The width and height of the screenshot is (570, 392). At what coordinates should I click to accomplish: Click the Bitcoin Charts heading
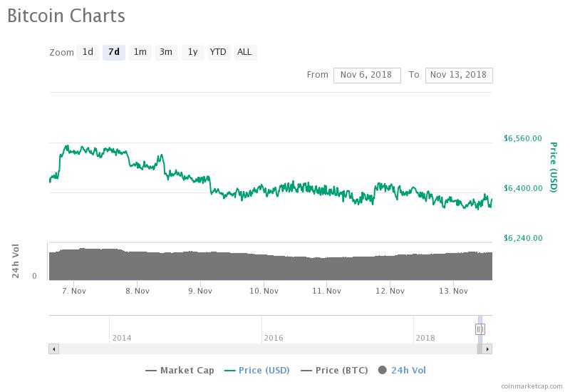(66, 16)
